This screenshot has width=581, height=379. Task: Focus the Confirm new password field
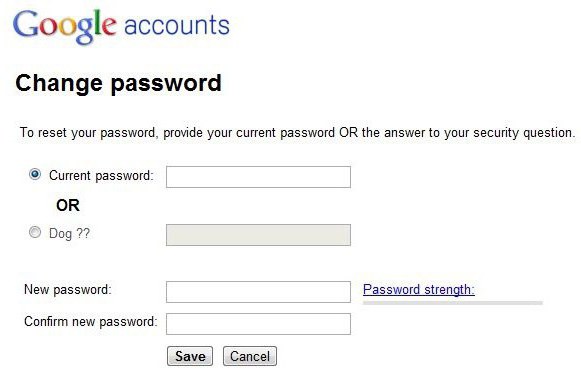click(x=258, y=324)
